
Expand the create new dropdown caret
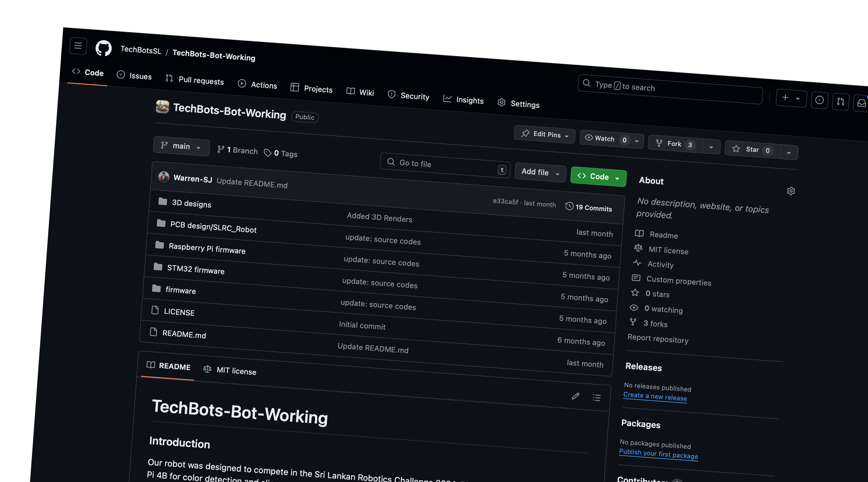798,98
